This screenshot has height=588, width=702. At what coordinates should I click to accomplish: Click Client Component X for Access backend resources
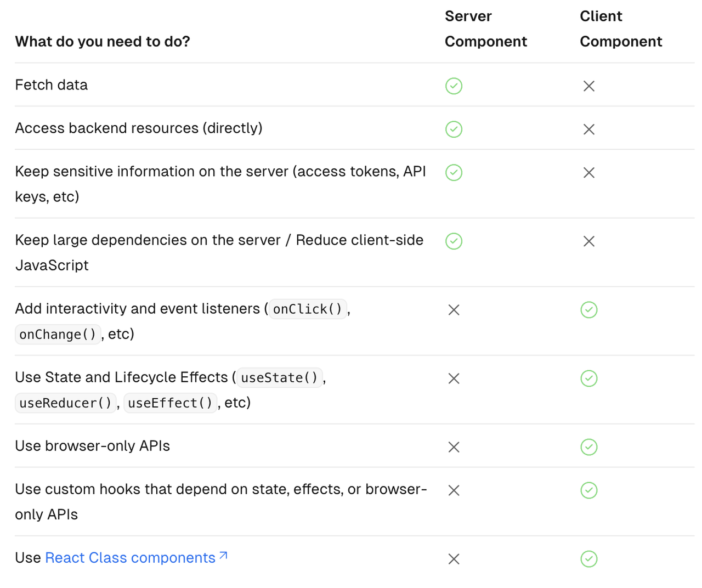(588, 129)
